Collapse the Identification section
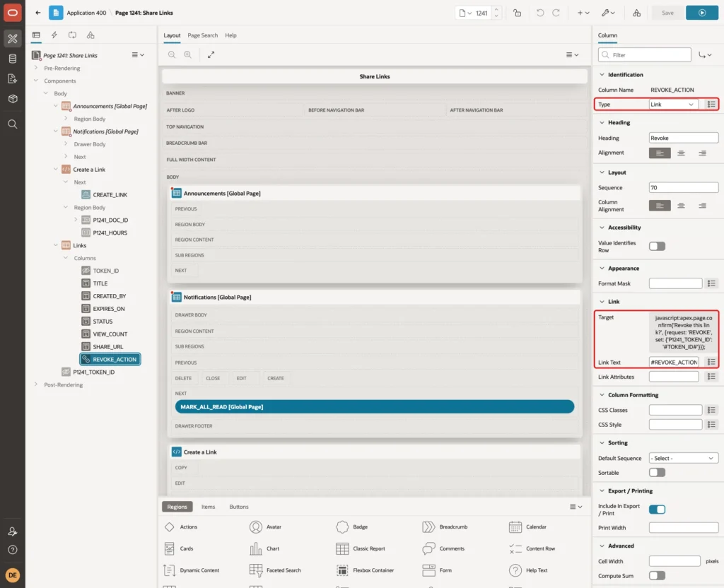Viewport: 724px width, 588px height. tap(602, 75)
